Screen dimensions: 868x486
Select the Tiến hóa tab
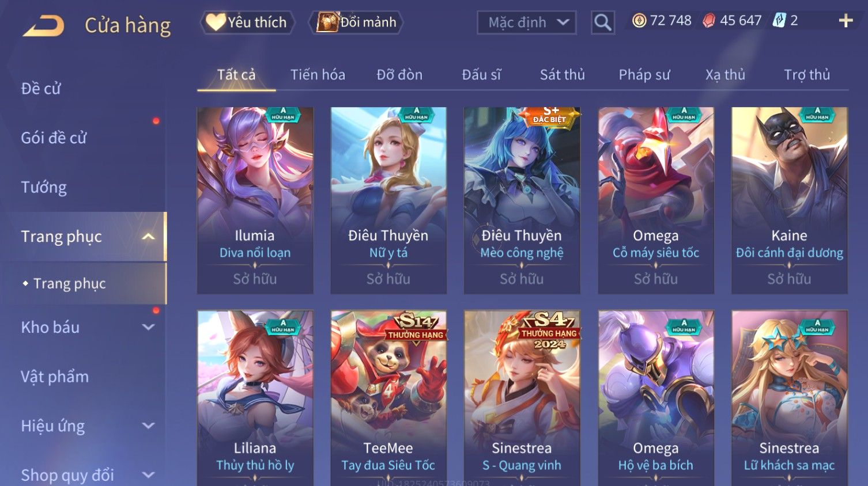point(318,75)
